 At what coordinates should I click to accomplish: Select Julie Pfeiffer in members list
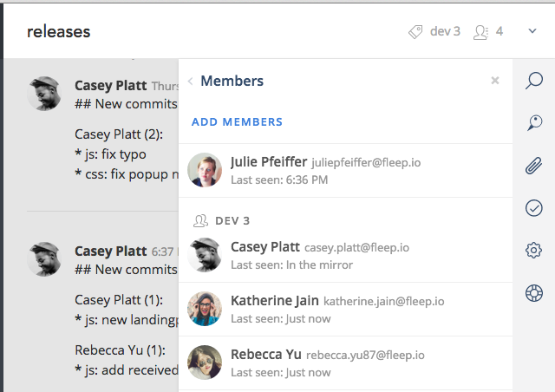pos(345,170)
